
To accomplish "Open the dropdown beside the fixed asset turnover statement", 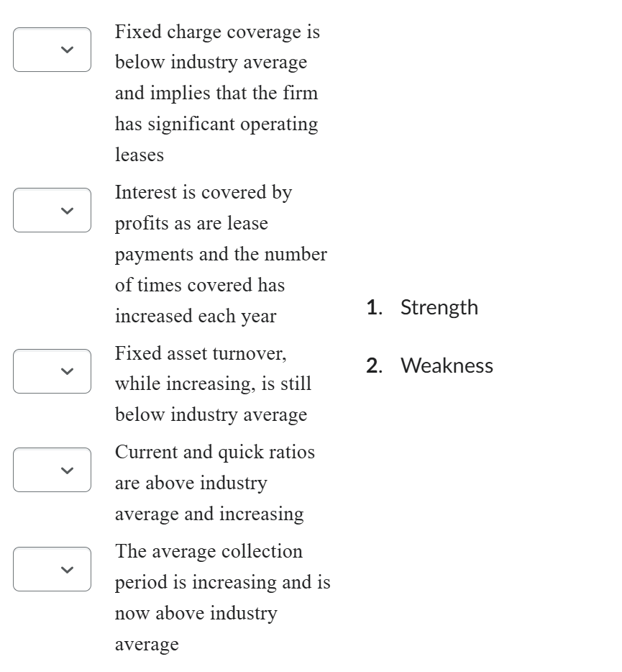I will point(51,371).
